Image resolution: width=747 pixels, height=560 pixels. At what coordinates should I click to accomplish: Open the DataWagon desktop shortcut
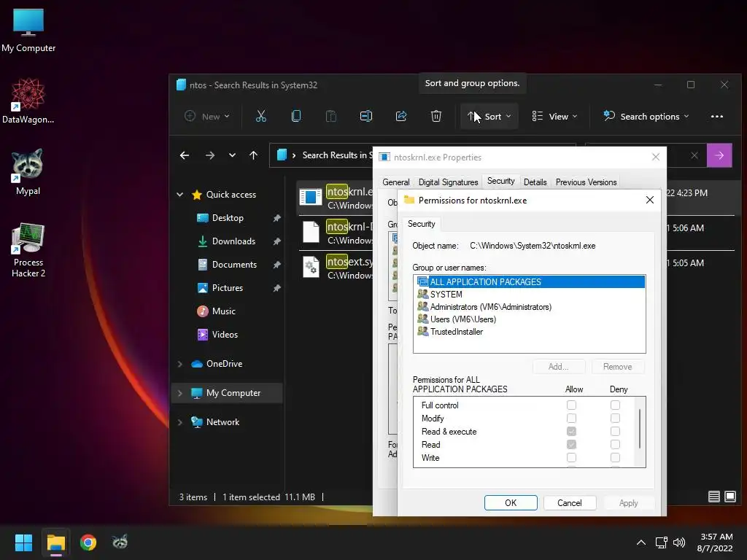[28, 101]
